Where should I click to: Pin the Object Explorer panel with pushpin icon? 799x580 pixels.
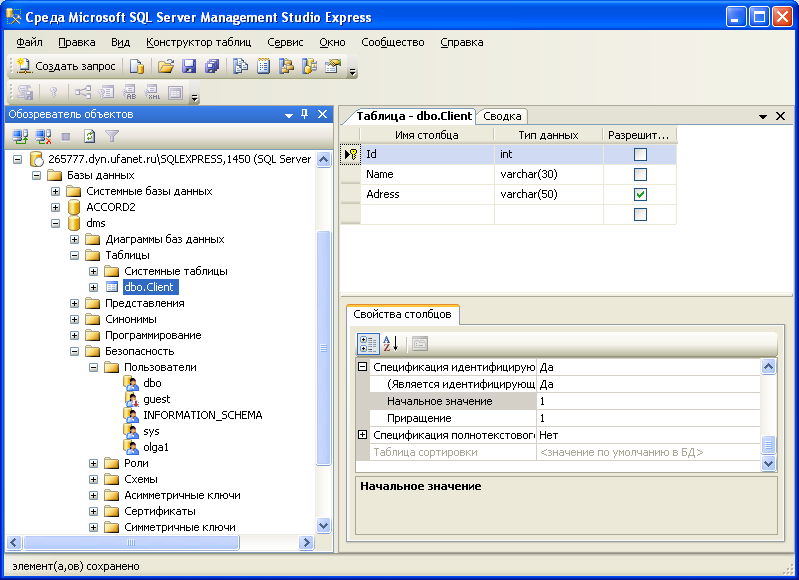[305, 114]
